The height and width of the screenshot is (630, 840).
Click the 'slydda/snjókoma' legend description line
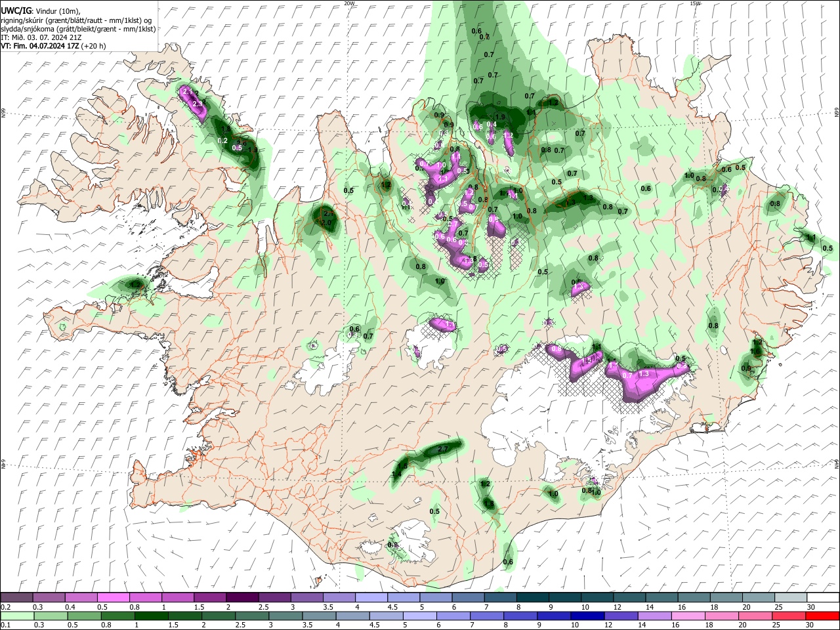(x=78, y=29)
